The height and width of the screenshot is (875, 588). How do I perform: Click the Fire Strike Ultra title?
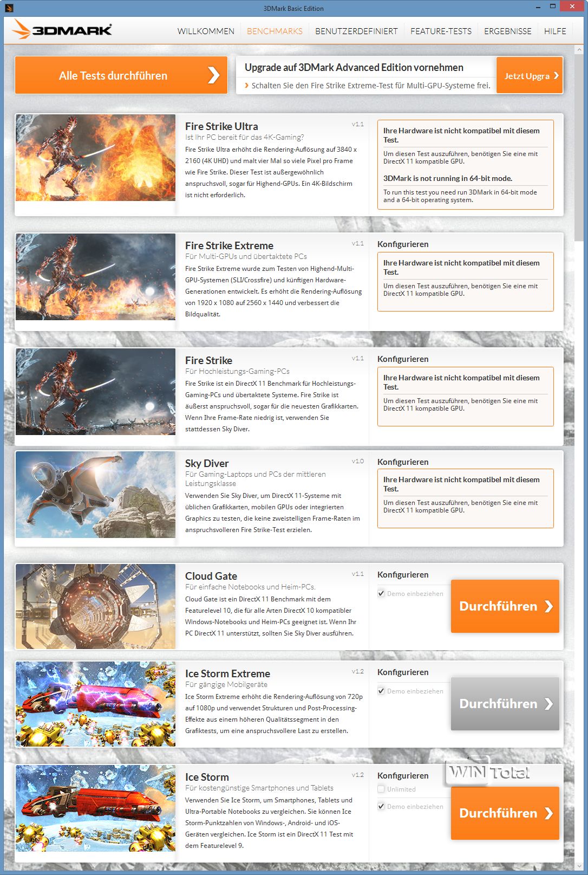click(221, 126)
